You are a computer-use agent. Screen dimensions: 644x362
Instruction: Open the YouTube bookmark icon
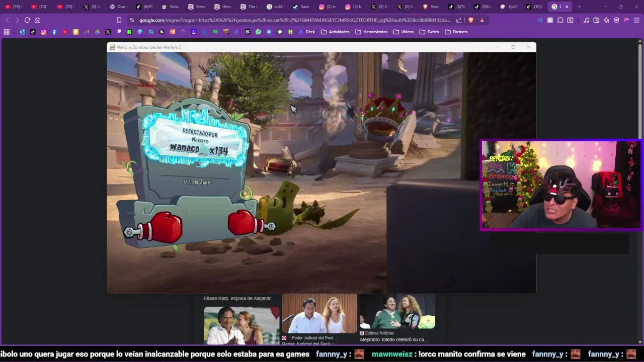(65, 32)
